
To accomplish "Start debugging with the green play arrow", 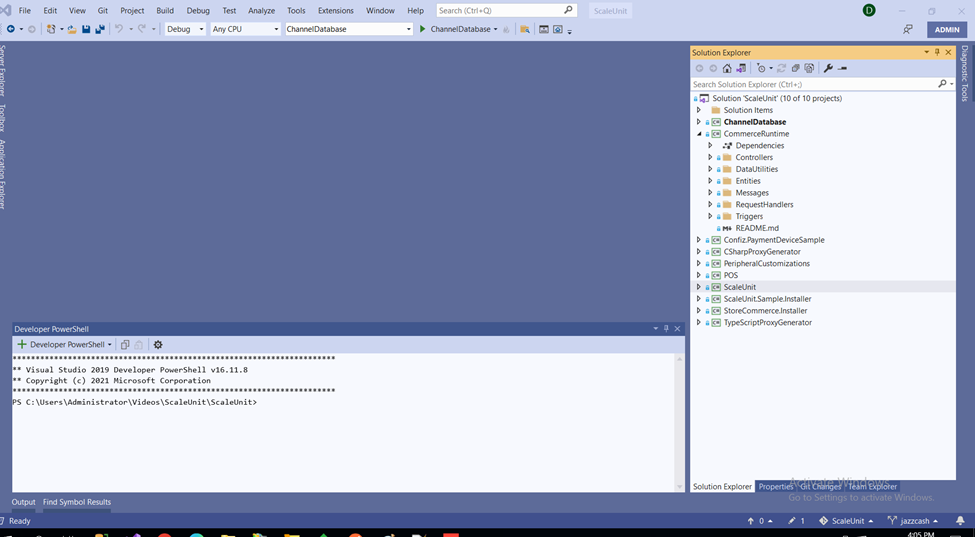I will pyautogui.click(x=423, y=29).
